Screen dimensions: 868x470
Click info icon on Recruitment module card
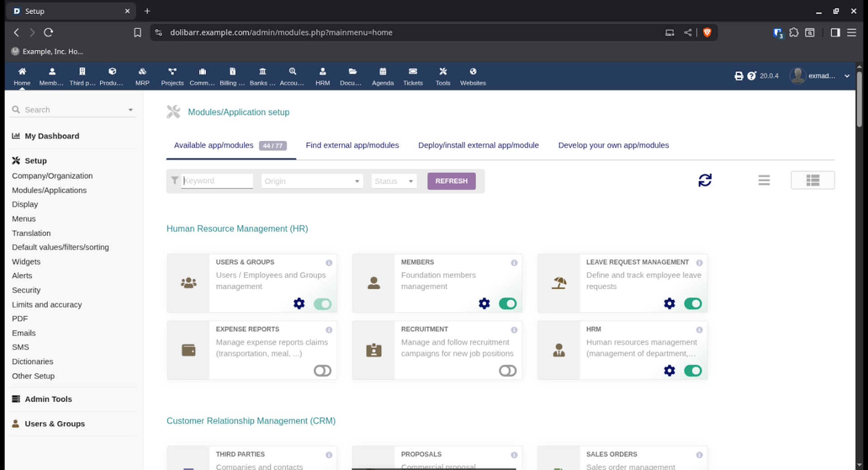pyautogui.click(x=514, y=330)
